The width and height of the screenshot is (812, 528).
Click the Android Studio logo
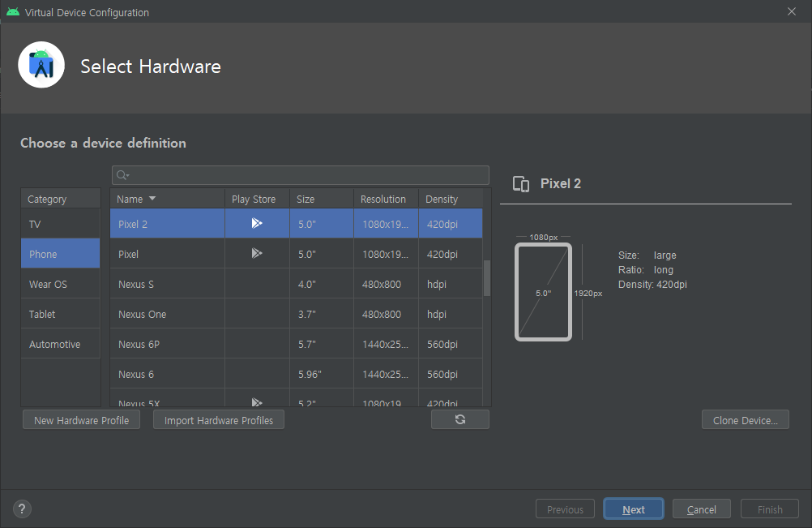click(x=41, y=65)
